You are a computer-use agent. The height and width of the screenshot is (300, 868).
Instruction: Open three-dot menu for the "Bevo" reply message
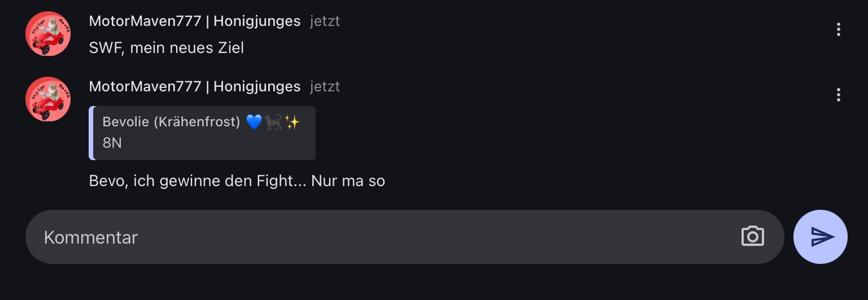pyautogui.click(x=839, y=95)
